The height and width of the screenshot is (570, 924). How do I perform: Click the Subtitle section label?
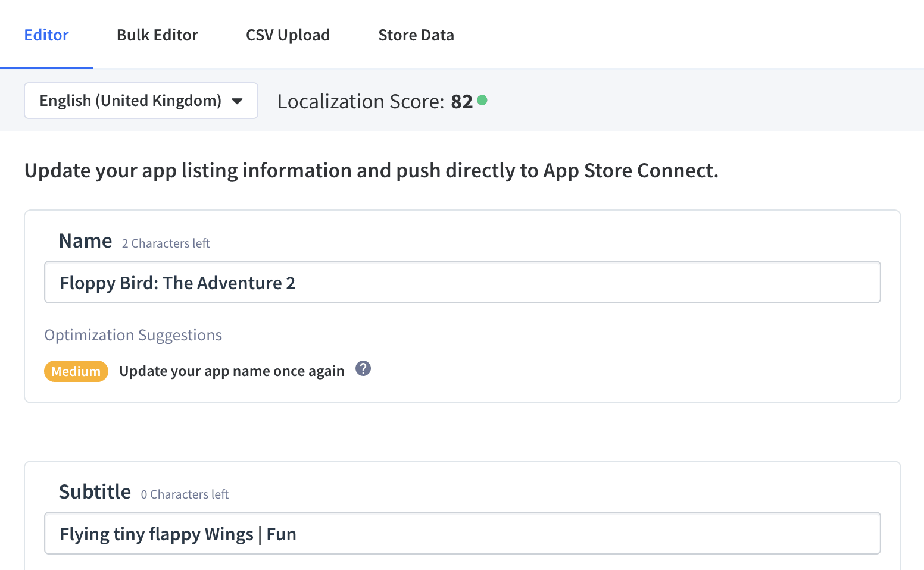point(95,492)
